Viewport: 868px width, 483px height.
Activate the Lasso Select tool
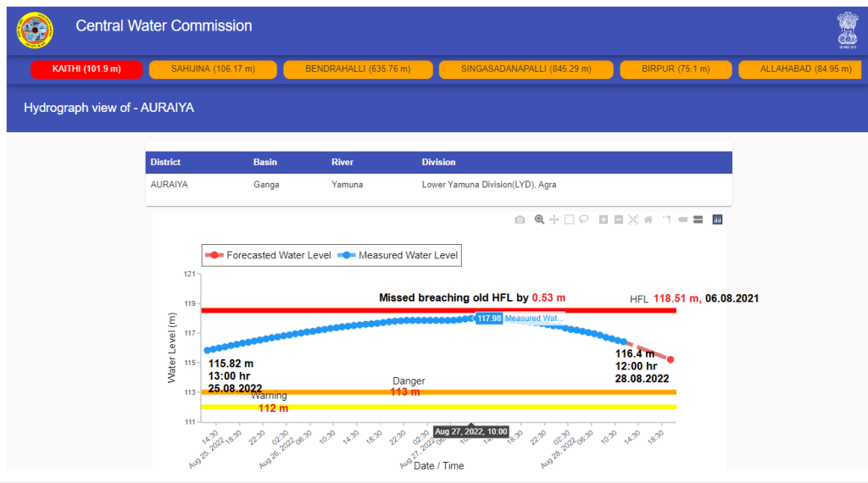point(585,219)
